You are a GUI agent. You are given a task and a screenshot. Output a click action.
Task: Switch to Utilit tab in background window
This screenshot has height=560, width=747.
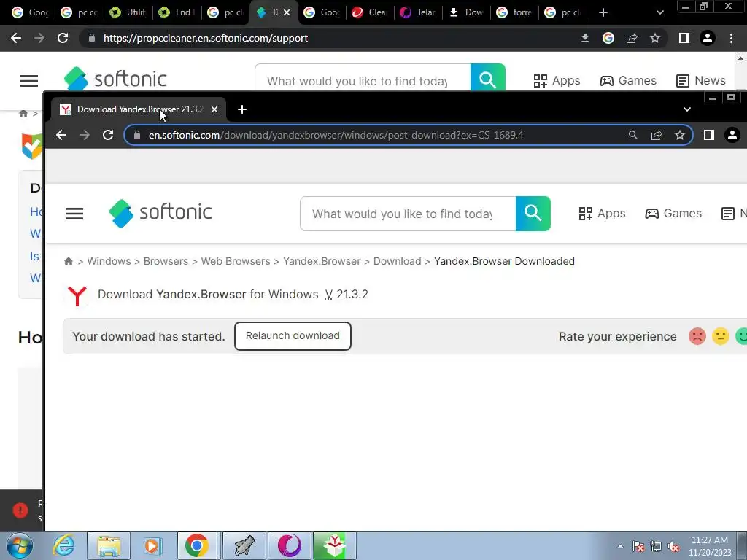pyautogui.click(x=128, y=12)
